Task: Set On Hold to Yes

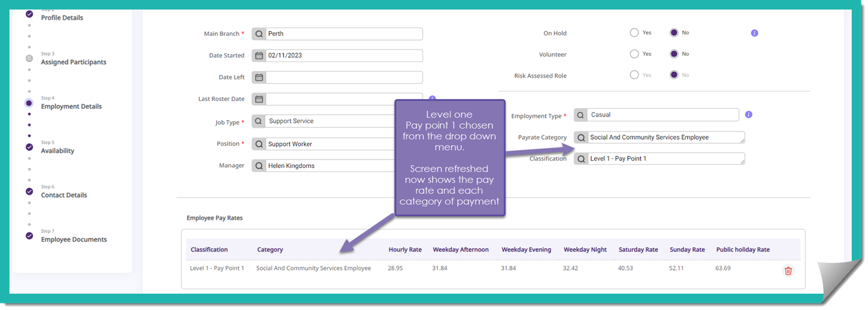Action: pyautogui.click(x=634, y=33)
